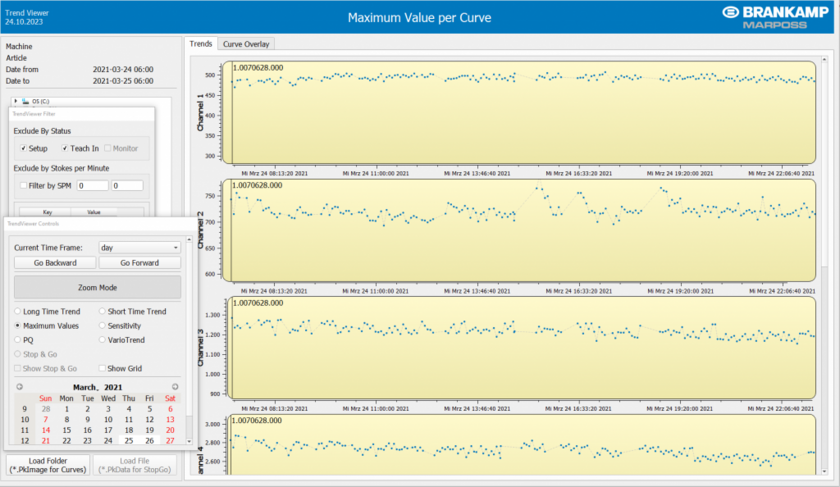The image size is (840, 487).
Task: Go to previous month in calendar
Action: pyautogui.click(x=19, y=387)
